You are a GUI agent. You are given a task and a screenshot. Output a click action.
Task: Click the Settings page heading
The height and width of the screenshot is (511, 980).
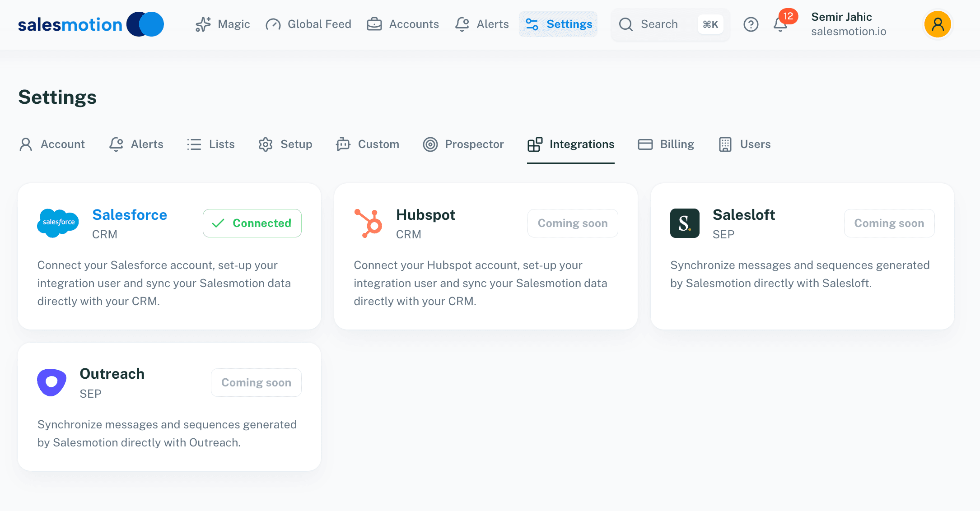coord(57,97)
